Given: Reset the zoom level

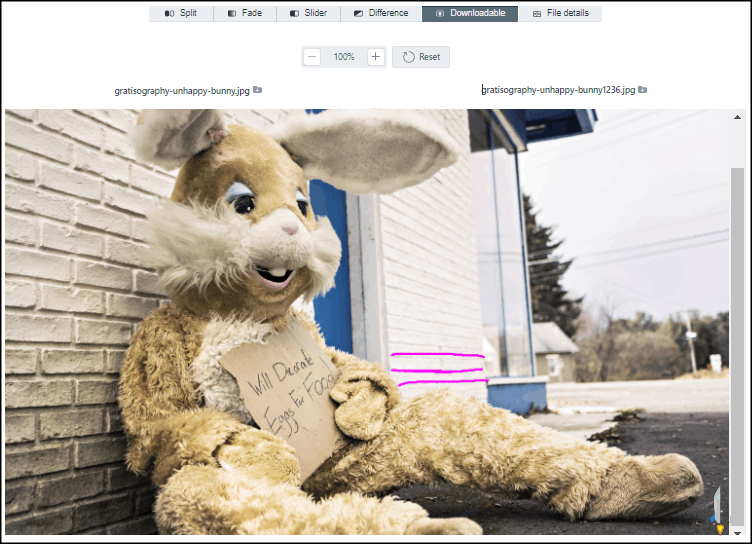Looking at the screenshot, I should 421,57.
